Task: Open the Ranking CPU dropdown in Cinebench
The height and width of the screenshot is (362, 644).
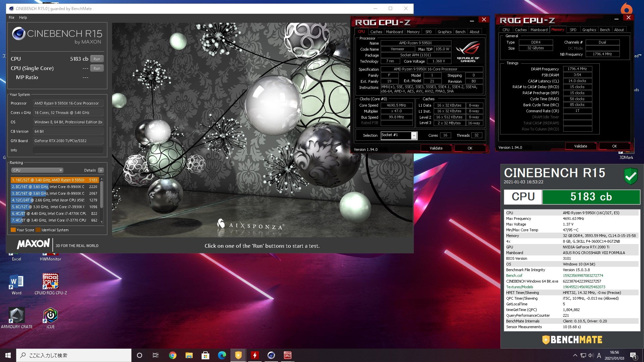Action: [x=37, y=170]
